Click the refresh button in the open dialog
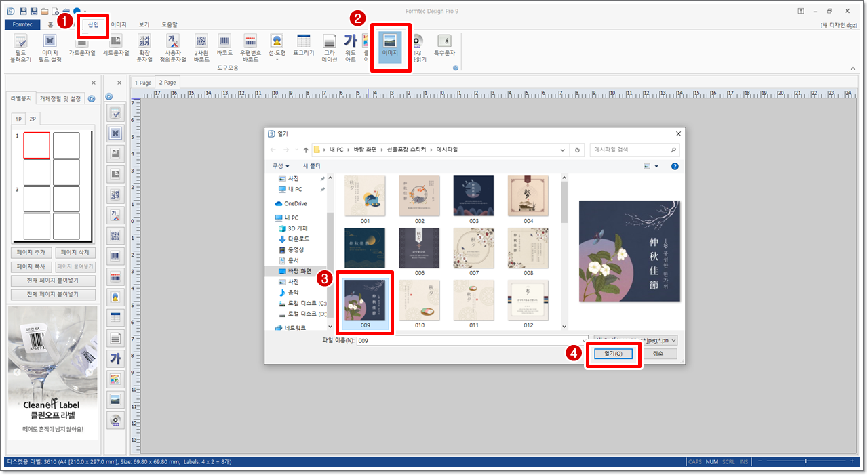This screenshot has height=475, width=868. (x=577, y=150)
